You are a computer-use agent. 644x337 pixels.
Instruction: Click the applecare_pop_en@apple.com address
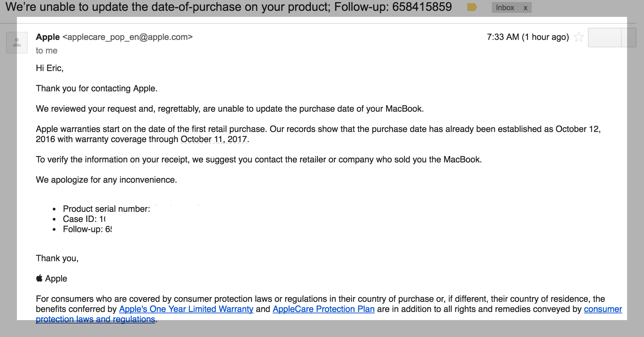128,37
